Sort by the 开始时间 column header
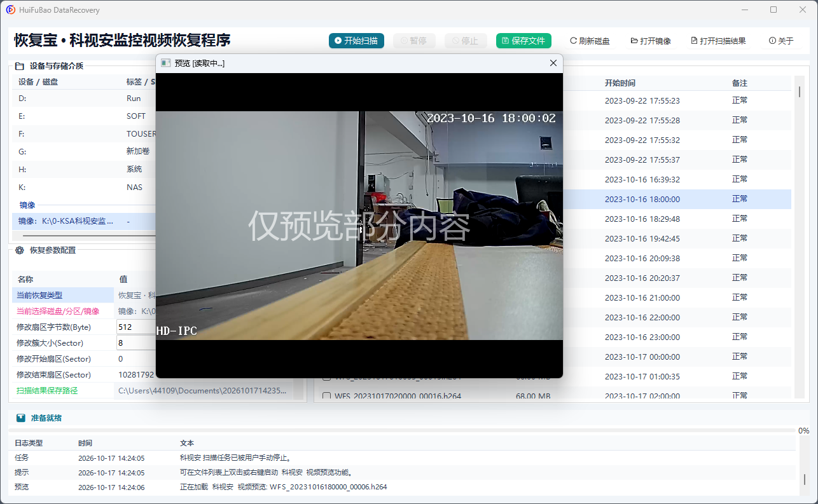This screenshot has width=818, height=504. [620, 83]
